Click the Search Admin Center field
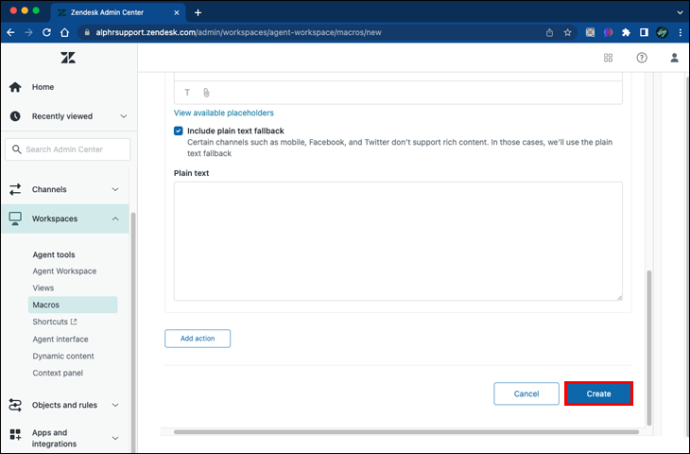690x454 pixels. [68, 150]
